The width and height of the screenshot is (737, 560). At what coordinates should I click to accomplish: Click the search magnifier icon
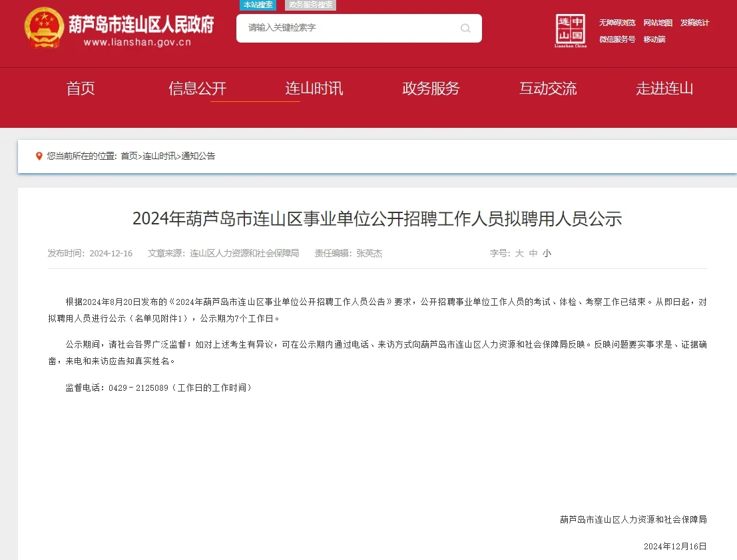point(465,29)
